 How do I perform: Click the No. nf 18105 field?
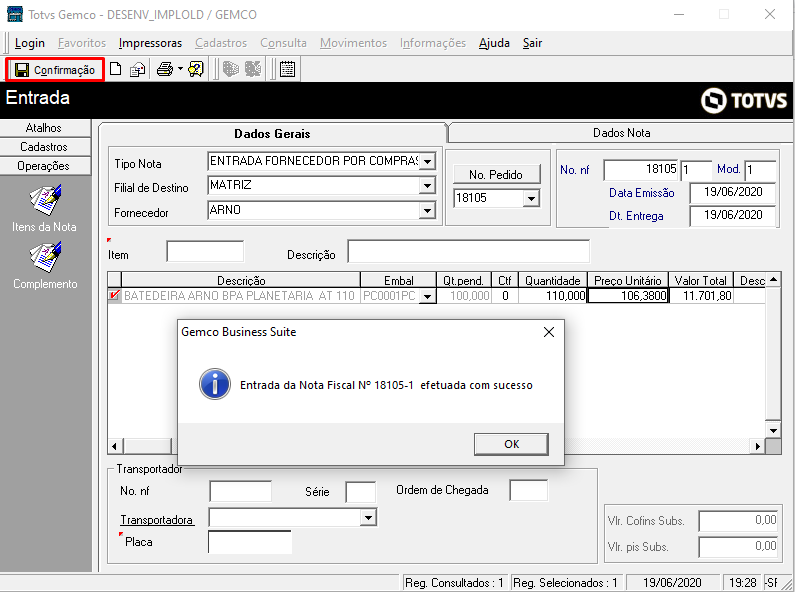coord(641,170)
